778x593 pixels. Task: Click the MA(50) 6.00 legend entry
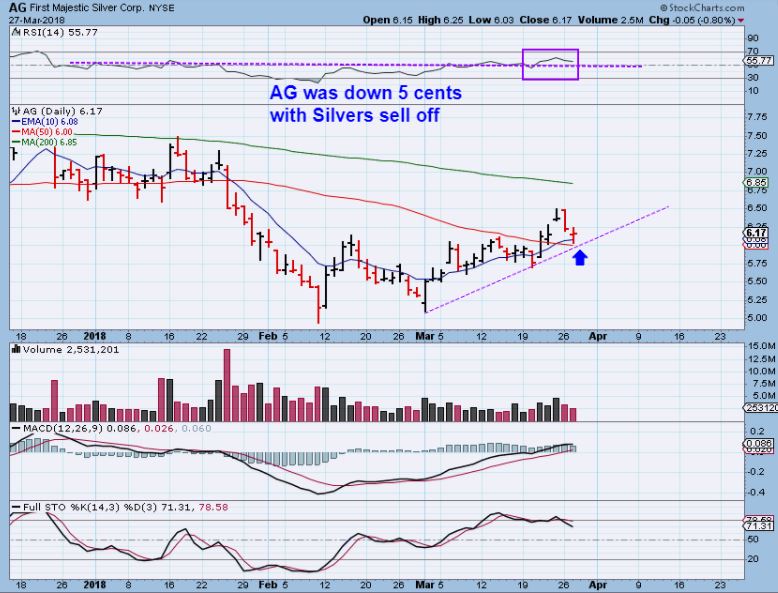(43, 132)
